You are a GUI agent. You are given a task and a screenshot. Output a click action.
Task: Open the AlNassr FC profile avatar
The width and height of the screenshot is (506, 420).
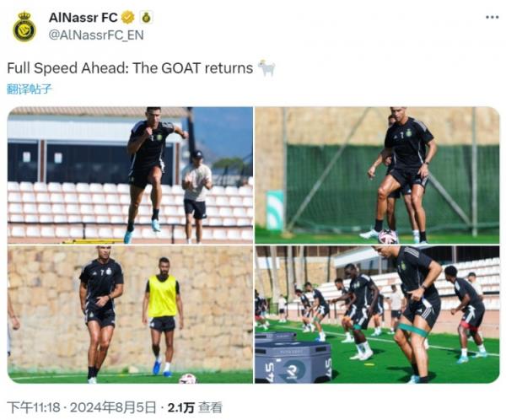[24, 27]
